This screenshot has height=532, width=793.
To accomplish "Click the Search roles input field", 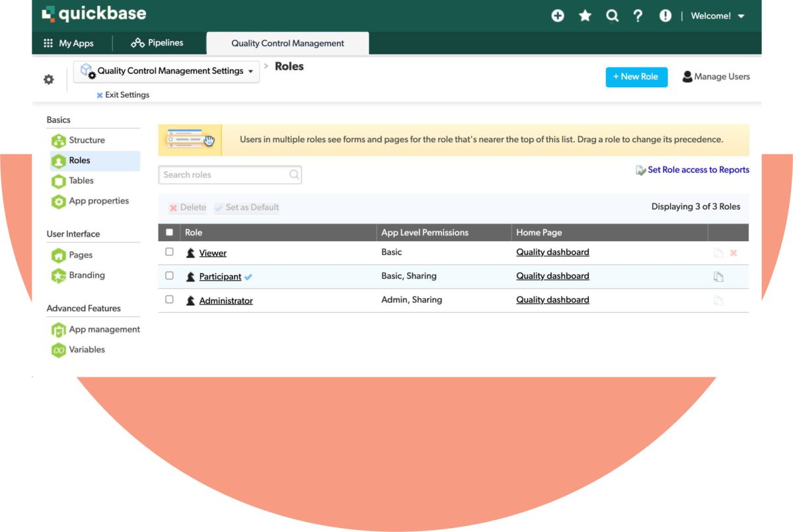I will pyautogui.click(x=225, y=175).
